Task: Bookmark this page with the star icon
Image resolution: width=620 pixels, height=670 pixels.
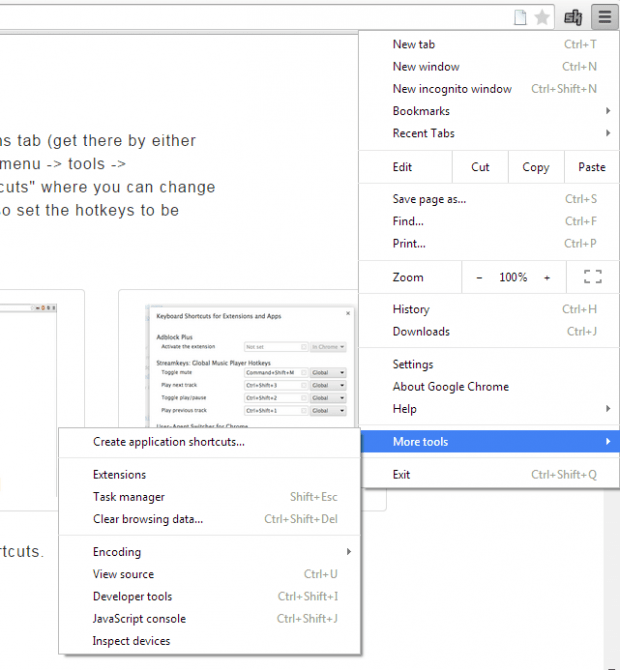Action: pyautogui.click(x=542, y=18)
